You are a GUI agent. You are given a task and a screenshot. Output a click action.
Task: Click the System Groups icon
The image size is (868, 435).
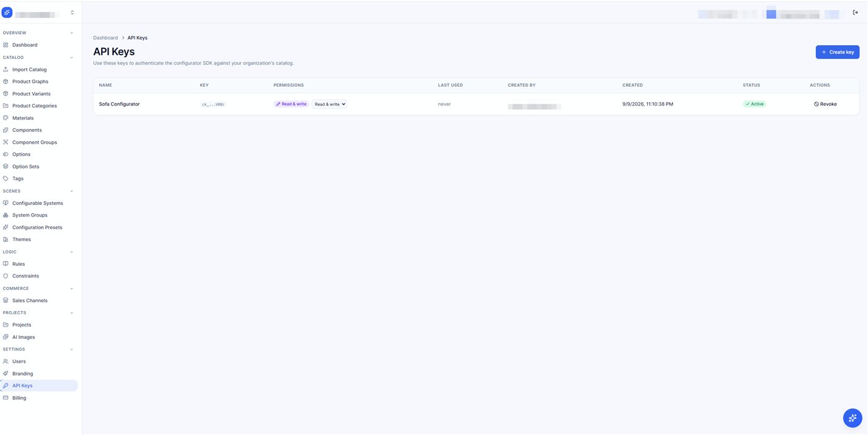(x=6, y=215)
